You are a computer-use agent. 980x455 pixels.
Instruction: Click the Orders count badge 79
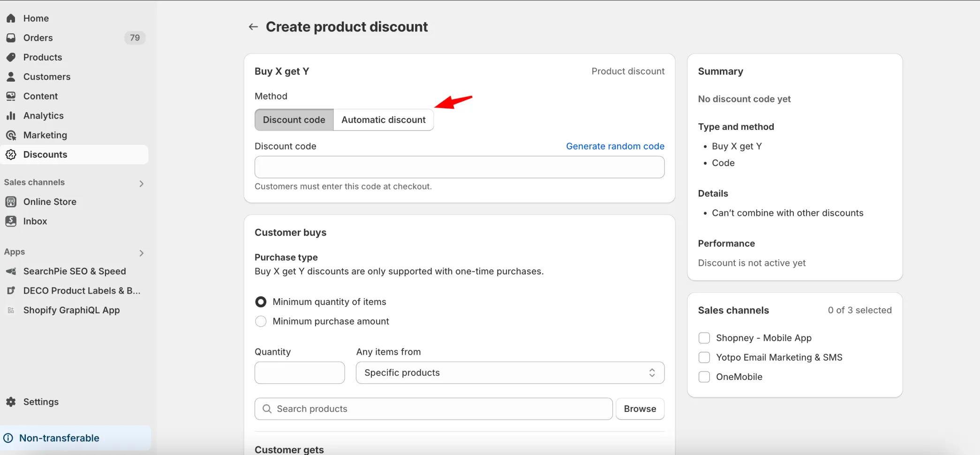pyautogui.click(x=135, y=38)
